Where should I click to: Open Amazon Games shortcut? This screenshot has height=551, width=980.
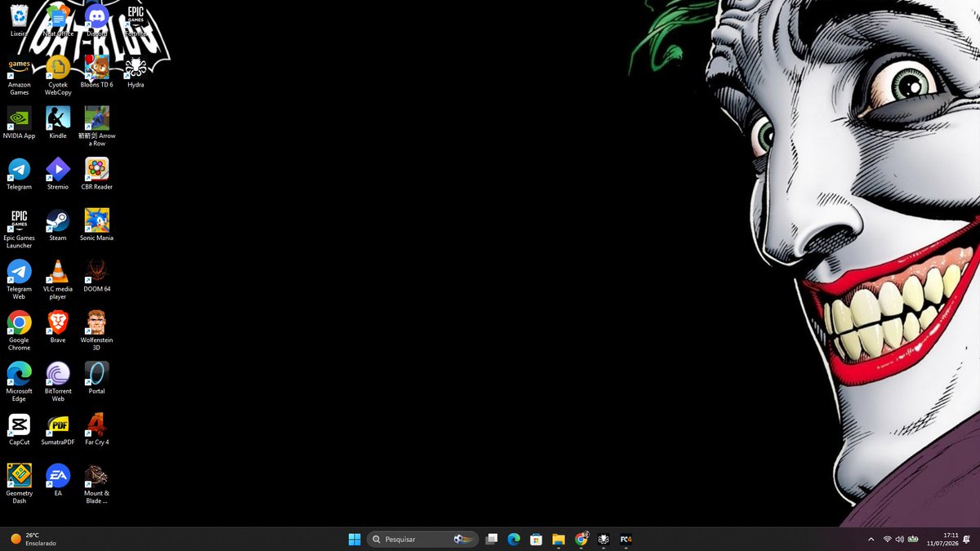(19, 75)
